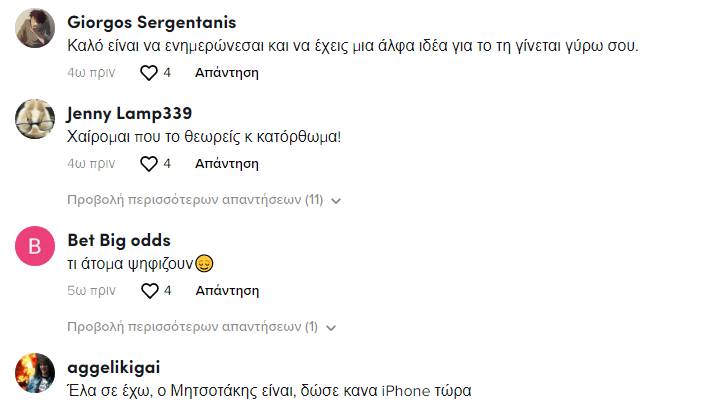Like Jenny Lamp339's comment with the heart
The height and width of the screenshot is (406, 715).
tap(149, 163)
